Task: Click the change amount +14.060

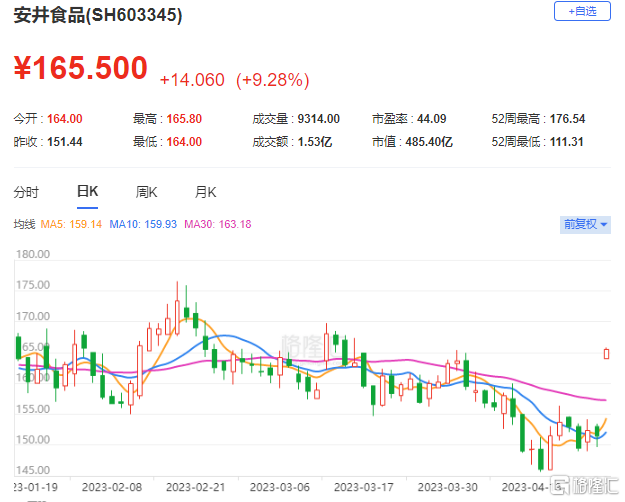Action: click(192, 80)
